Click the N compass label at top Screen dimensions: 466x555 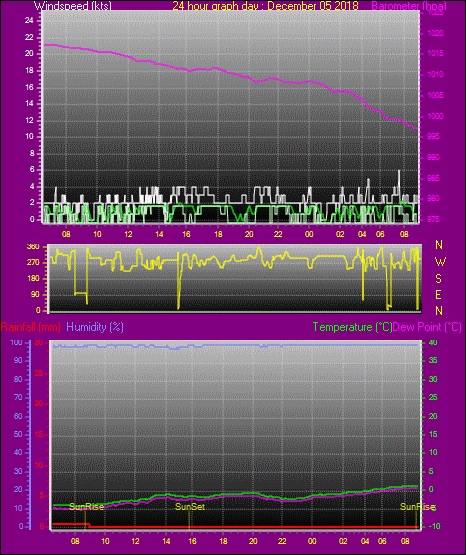pyautogui.click(x=439, y=245)
